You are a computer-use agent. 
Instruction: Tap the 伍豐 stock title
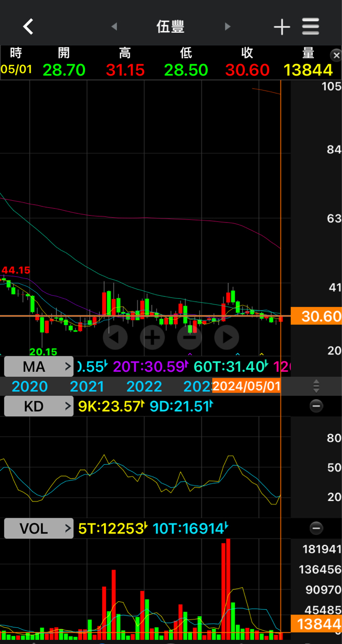[x=170, y=27]
